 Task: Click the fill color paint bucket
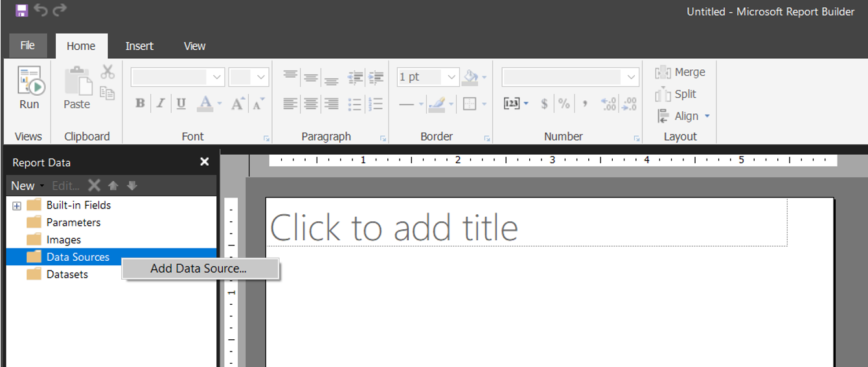click(471, 77)
